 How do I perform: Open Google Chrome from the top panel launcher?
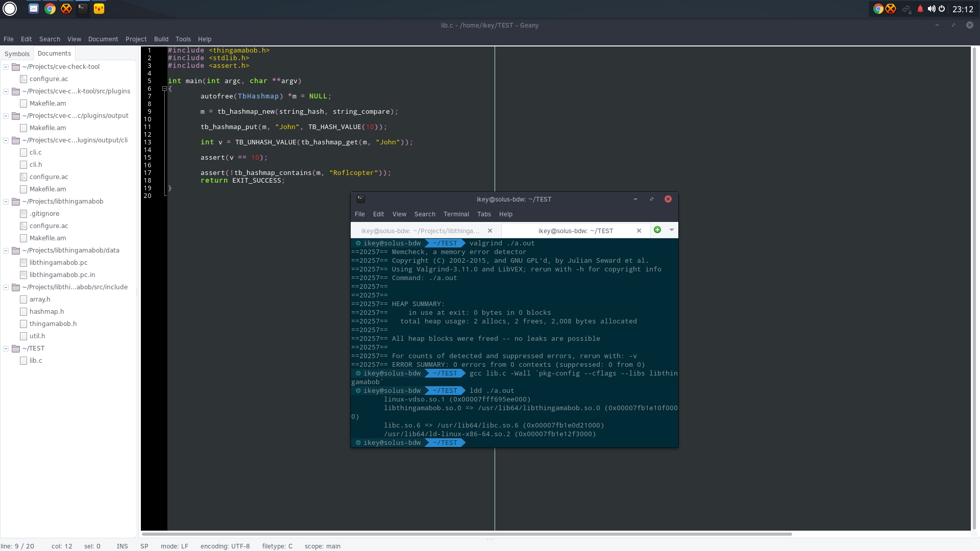50,9
